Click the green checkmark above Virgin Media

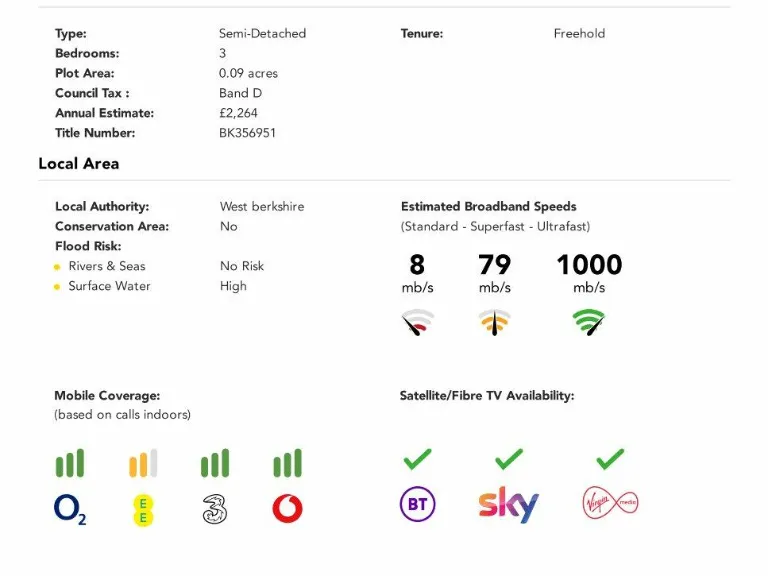(x=610, y=459)
